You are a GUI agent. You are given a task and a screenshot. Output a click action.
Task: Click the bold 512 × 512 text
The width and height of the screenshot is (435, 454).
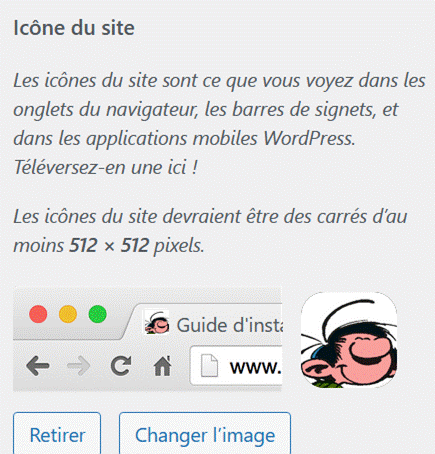(109, 246)
